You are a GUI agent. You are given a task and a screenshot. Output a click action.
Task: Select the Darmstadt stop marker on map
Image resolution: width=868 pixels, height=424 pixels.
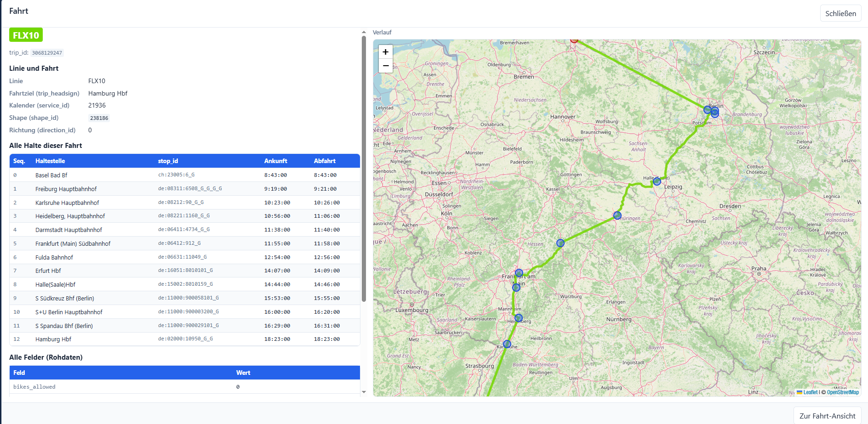click(x=516, y=288)
